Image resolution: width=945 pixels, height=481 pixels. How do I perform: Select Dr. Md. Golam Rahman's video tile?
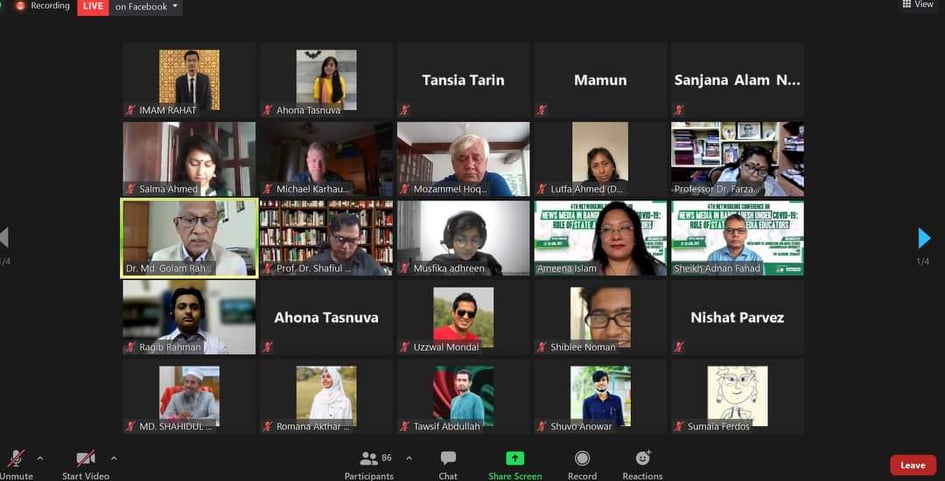[189, 237]
